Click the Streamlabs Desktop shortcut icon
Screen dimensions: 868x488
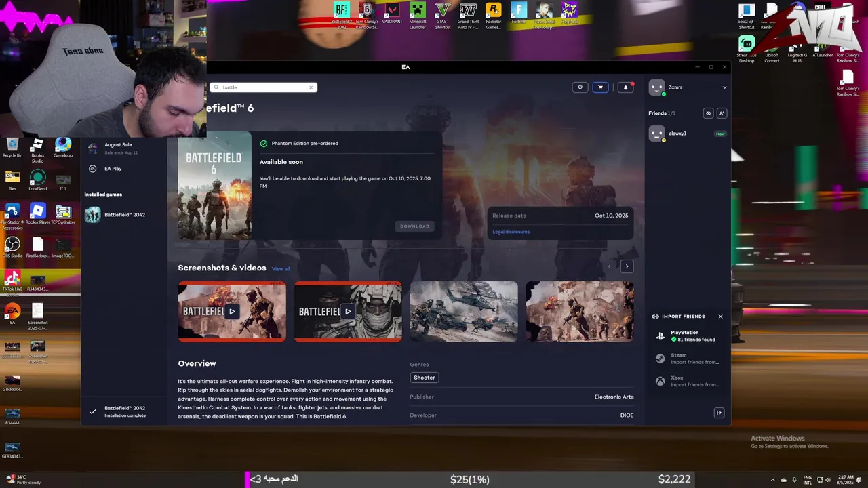pyautogui.click(x=747, y=49)
